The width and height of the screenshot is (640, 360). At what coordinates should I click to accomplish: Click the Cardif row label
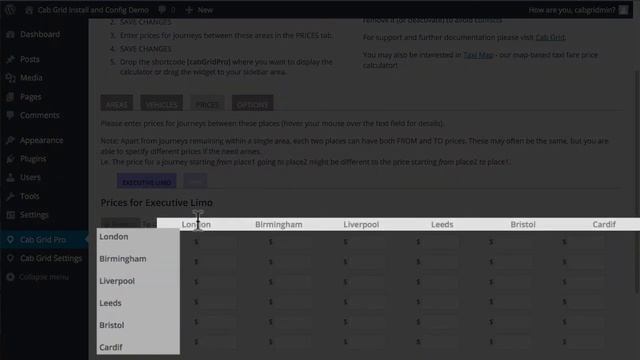point(111,347)
